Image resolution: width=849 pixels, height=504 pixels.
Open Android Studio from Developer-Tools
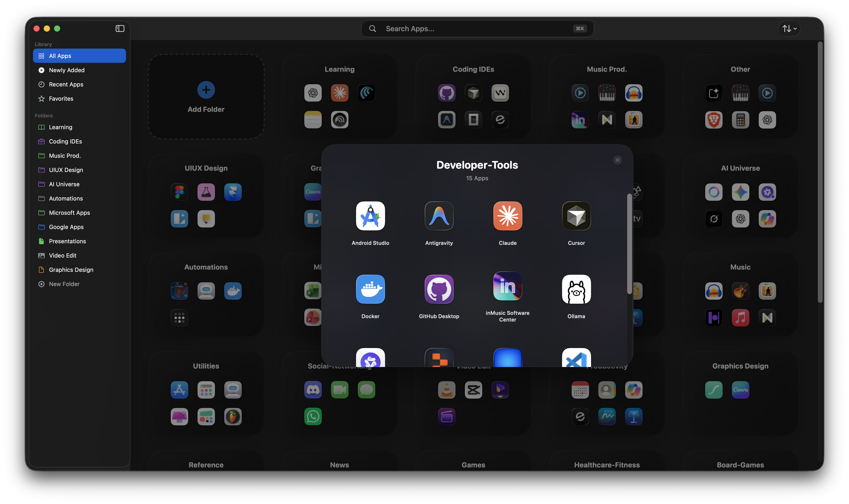point(370,216)
